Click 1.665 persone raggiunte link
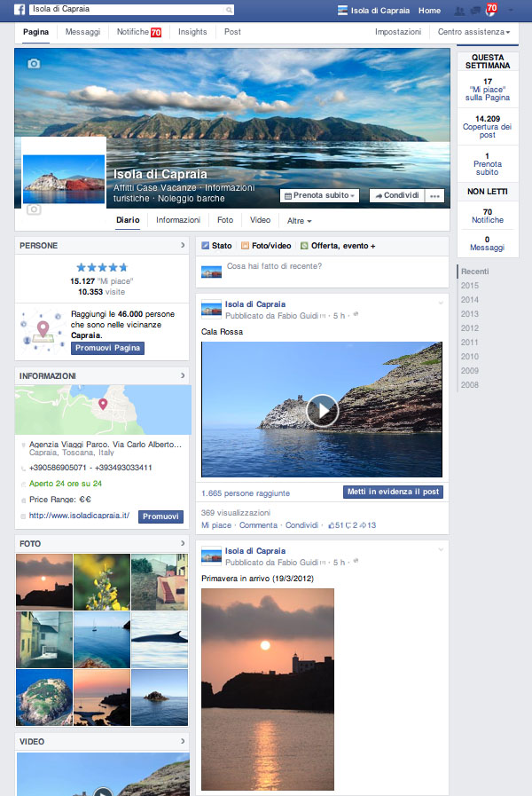The height and width of the screenshot is (796, 532). pos(246,493)
